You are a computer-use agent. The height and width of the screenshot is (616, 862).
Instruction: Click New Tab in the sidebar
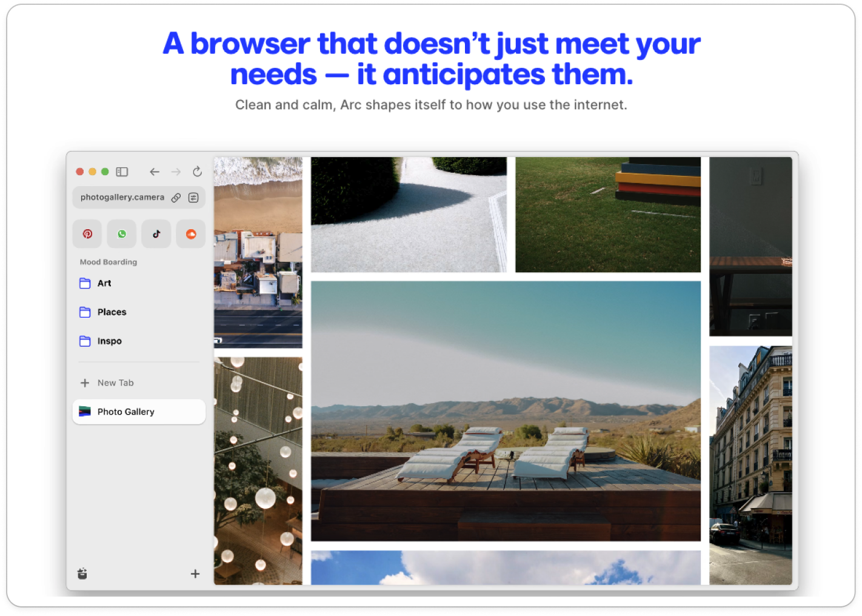[x=115, y=383]
